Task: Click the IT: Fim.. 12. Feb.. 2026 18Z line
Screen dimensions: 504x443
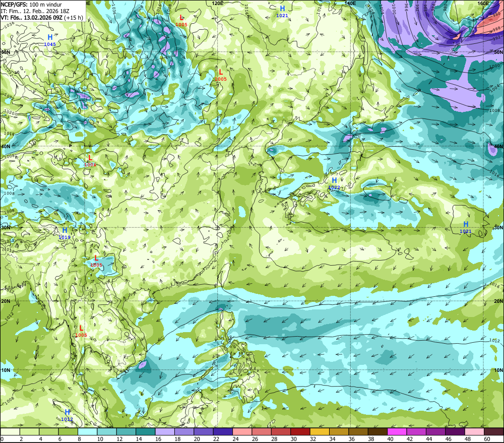Action: 35,11
